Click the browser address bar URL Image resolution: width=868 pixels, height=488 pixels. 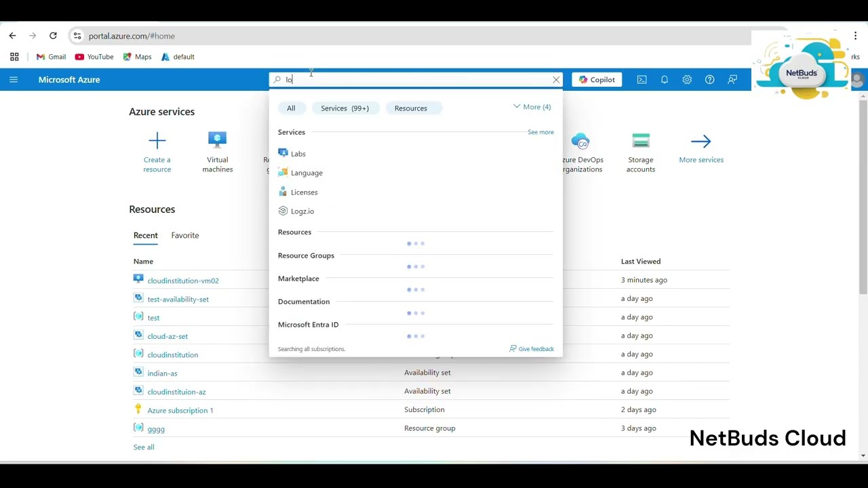pyautogui.click(x=132, y=36)
